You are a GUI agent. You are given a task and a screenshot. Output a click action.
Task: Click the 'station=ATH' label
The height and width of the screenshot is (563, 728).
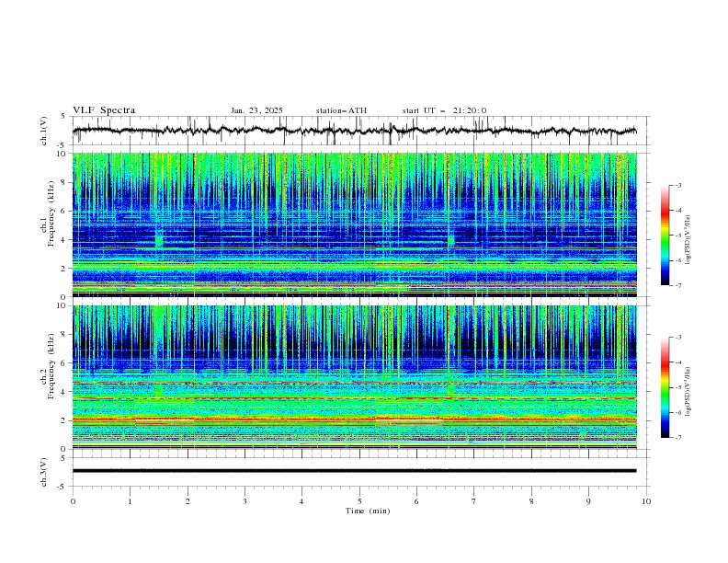[x=341, y=110]
